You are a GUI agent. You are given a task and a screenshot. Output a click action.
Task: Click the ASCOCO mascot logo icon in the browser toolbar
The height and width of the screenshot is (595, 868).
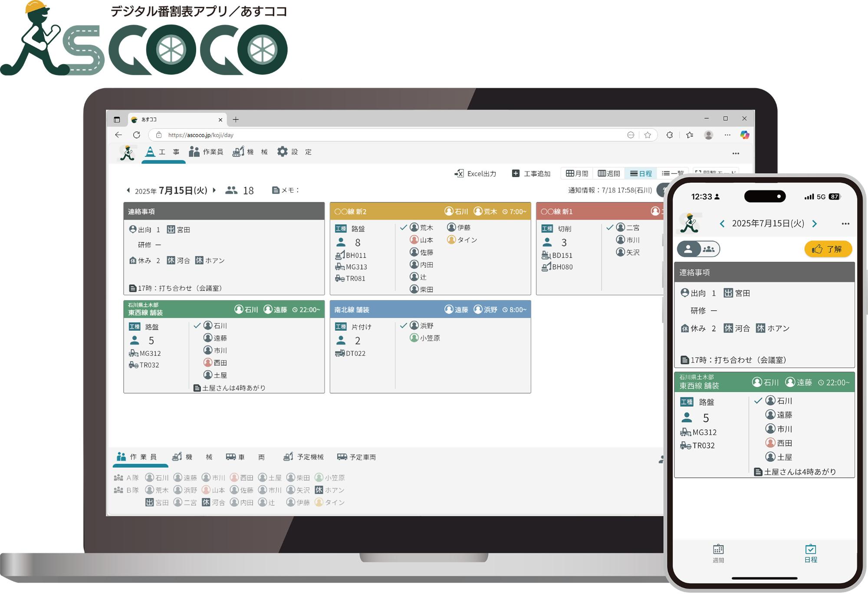[x=126, y=153]
